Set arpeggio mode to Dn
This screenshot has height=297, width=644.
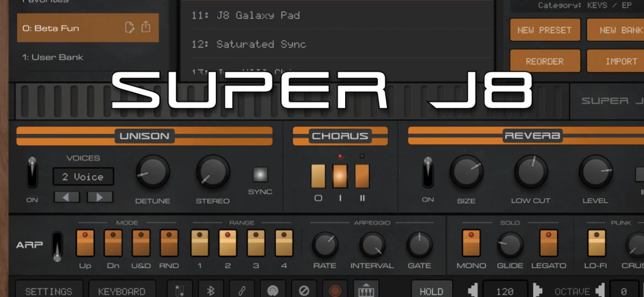pos(113,243)
